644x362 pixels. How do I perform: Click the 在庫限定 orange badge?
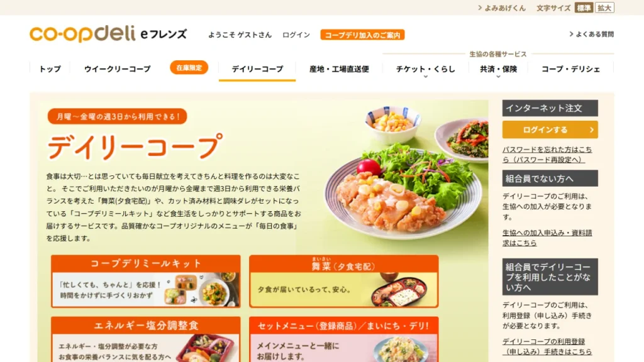tap(189, 68)
